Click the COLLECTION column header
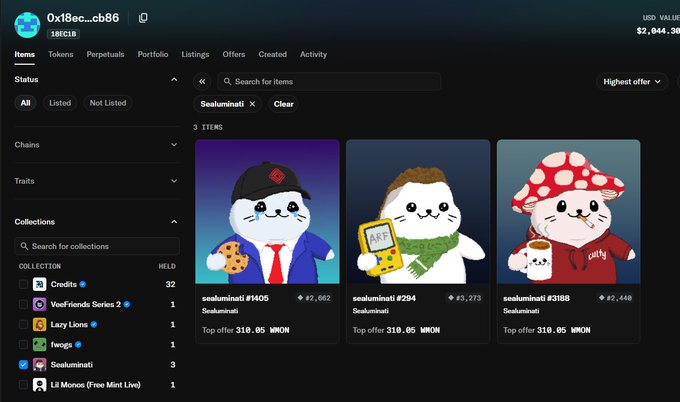Viewport: 680px width, 402px height. click(40, 266)
